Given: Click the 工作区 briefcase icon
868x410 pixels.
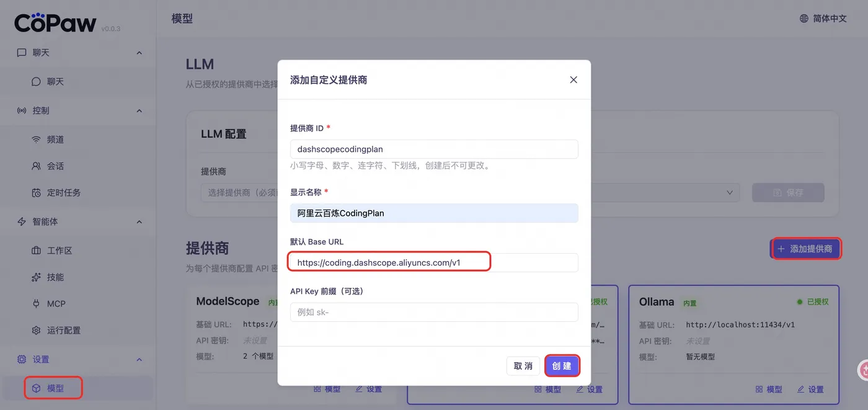Looking at the screenshot, I should click(36, 251).
